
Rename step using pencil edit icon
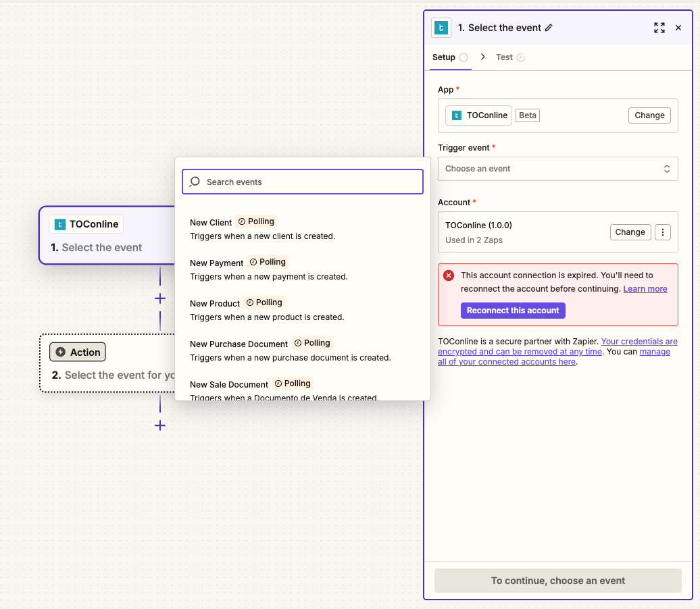point(549,28)
